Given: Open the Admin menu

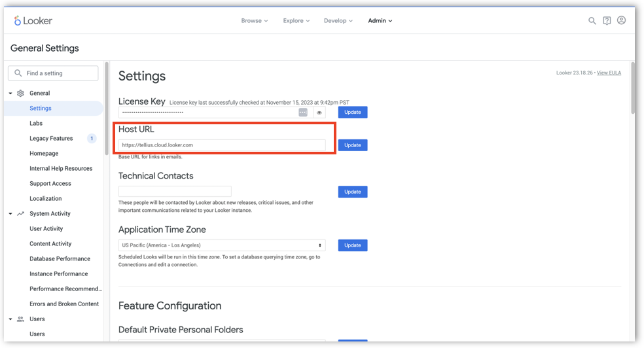Looking at the screenshot, I should 380,21.
